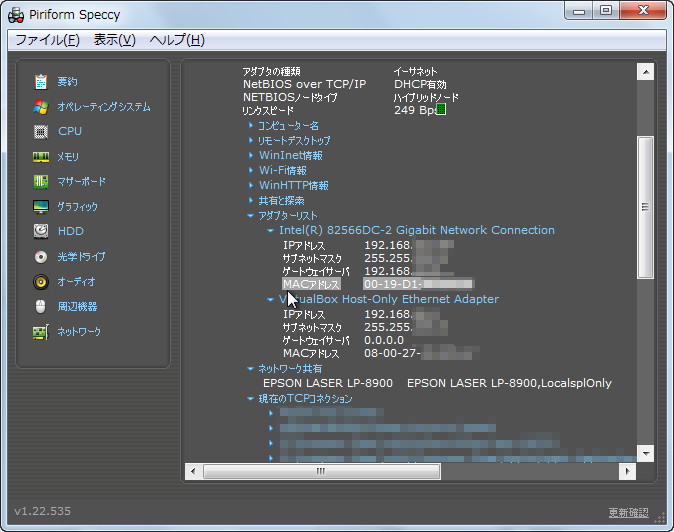Collapse the VirtualBox Host-Only Ethernet Adapter node

pyautogui.click(x=270, y=300)
